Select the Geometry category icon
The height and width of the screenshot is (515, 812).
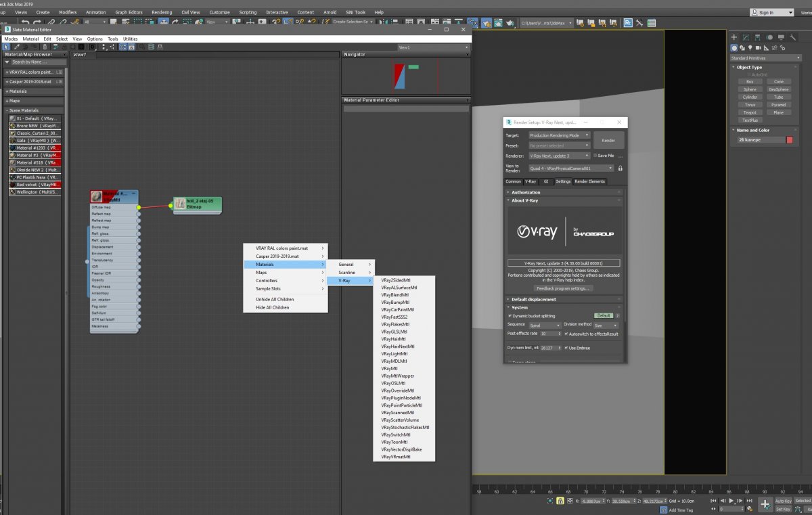(734, 48)
